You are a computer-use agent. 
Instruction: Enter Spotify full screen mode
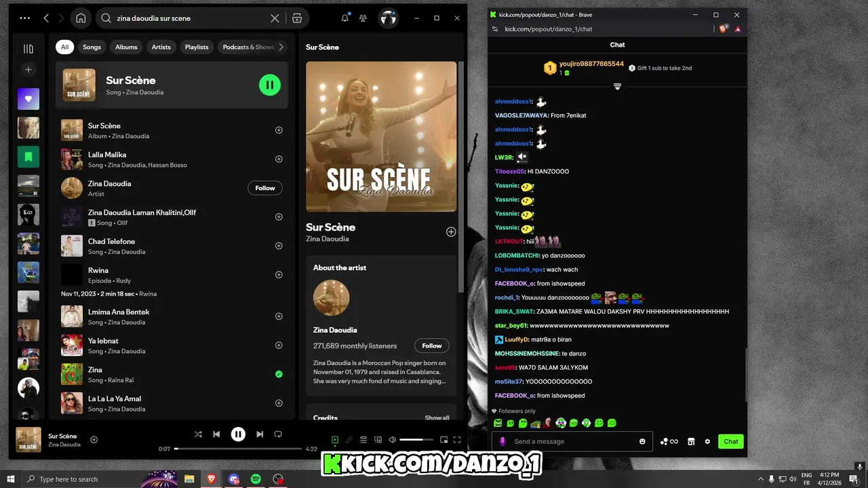[x=457, y=440]
